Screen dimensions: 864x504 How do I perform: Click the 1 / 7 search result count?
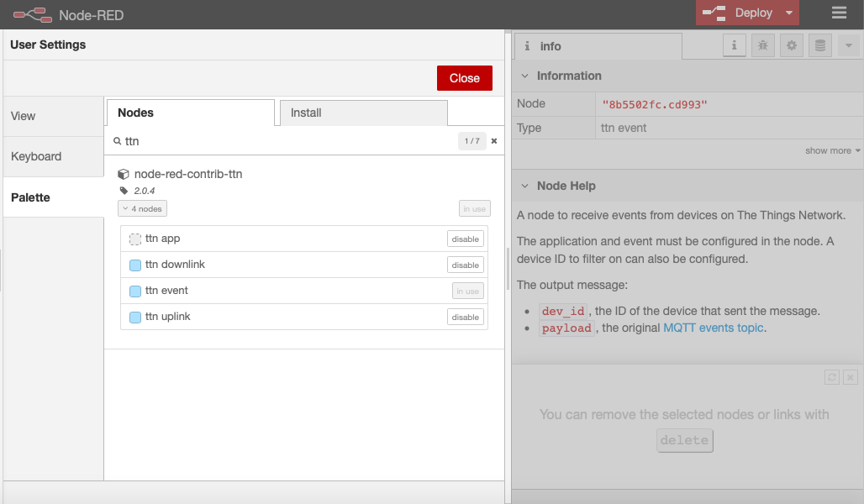[472, 141]
